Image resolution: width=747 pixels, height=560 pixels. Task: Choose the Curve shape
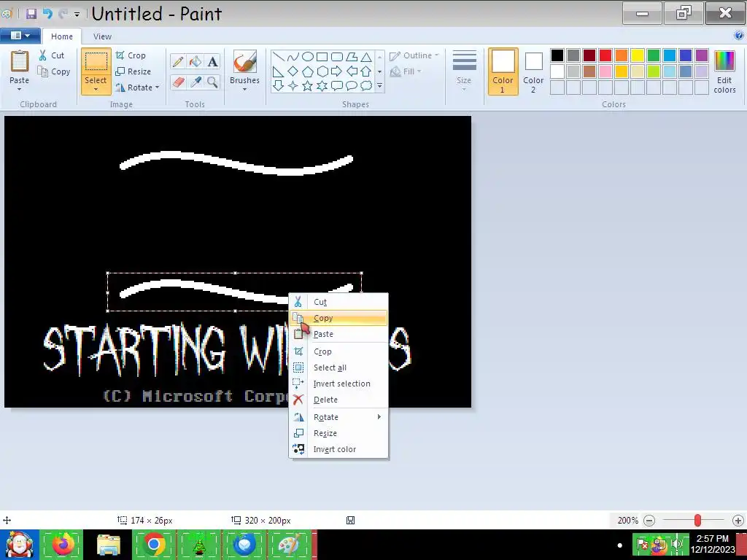click(293, 57)
